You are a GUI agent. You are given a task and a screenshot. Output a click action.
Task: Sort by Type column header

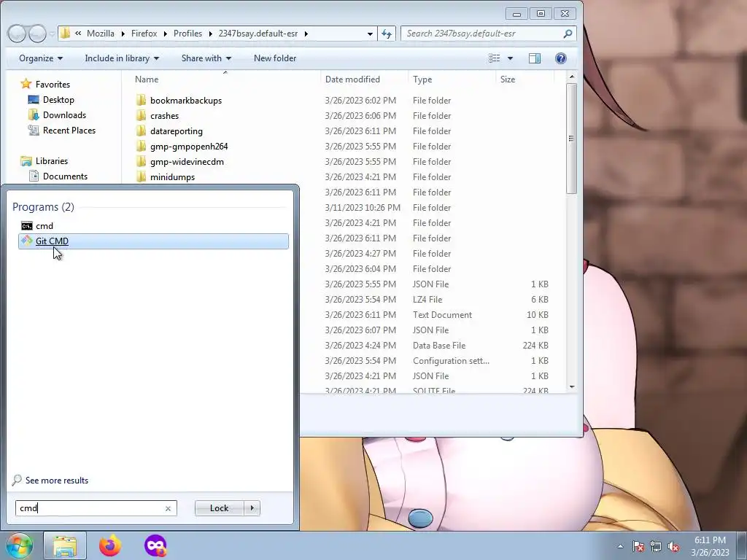coord(422,79)
